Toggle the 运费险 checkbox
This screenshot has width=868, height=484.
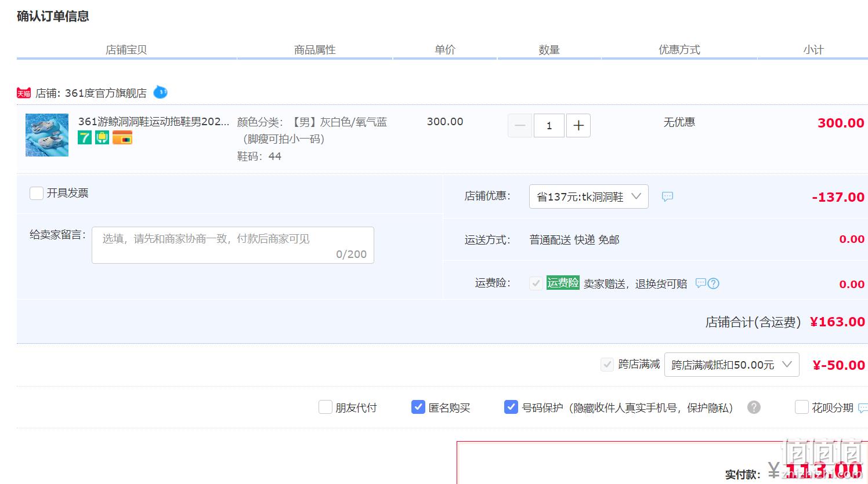pos(536,283)
